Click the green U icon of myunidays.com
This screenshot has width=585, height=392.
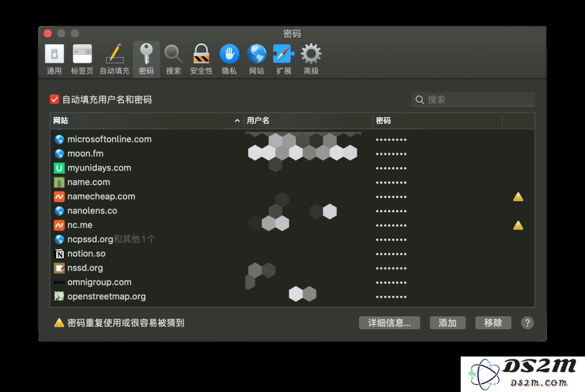coord(60,168)
